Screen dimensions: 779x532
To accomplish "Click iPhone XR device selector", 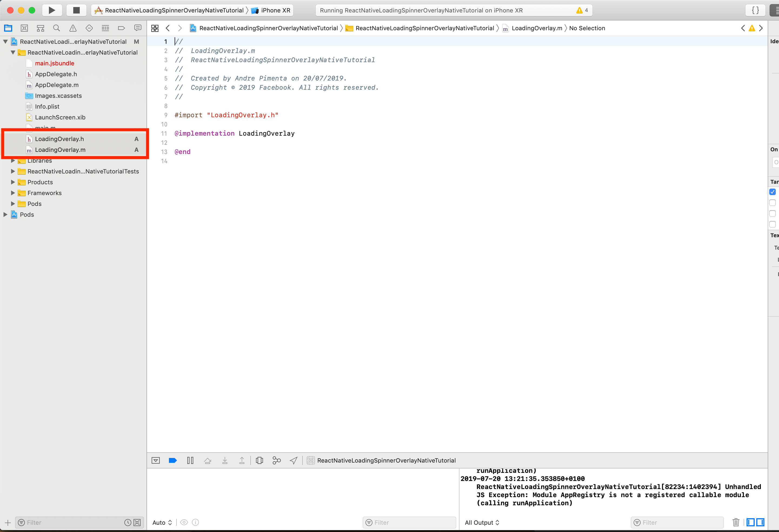I will [x=275, y=10].
